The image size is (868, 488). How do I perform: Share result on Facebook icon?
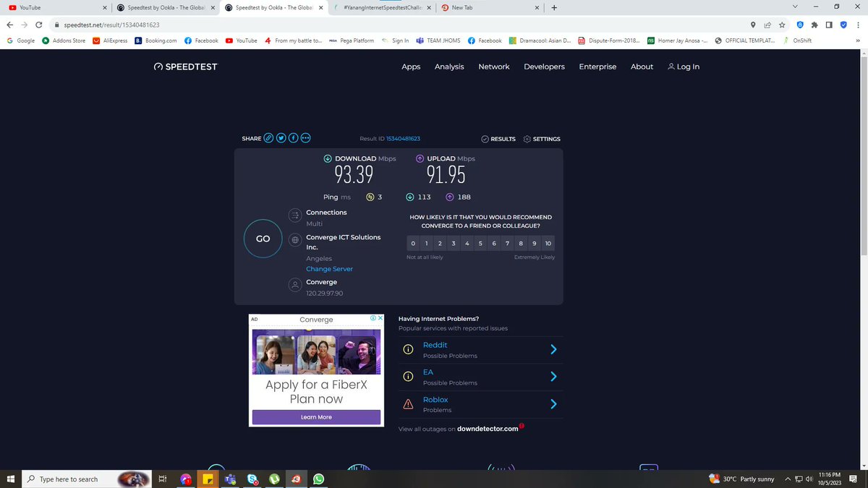pyautogui.click(x=293, y=138)
